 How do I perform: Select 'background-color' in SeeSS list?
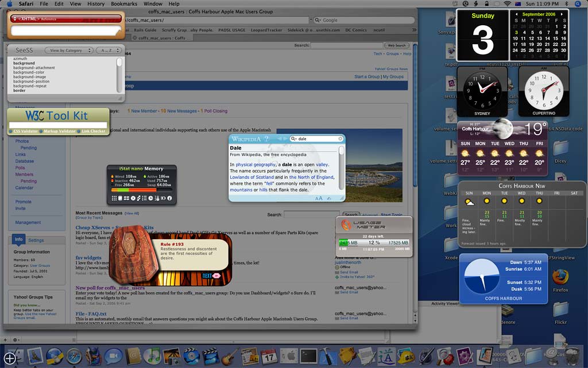29,72
